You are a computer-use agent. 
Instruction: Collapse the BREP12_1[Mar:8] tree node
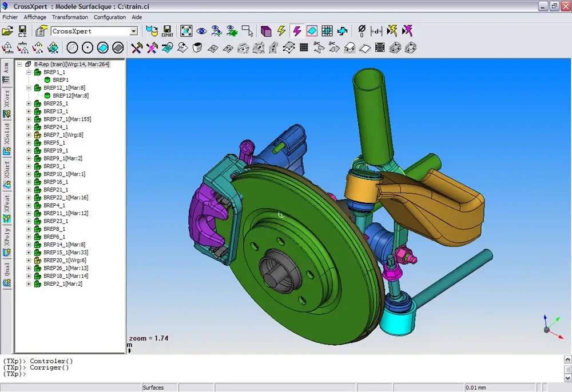(29, 88)
